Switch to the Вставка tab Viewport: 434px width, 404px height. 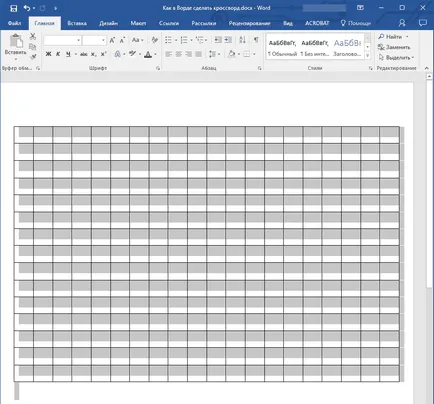77,23
